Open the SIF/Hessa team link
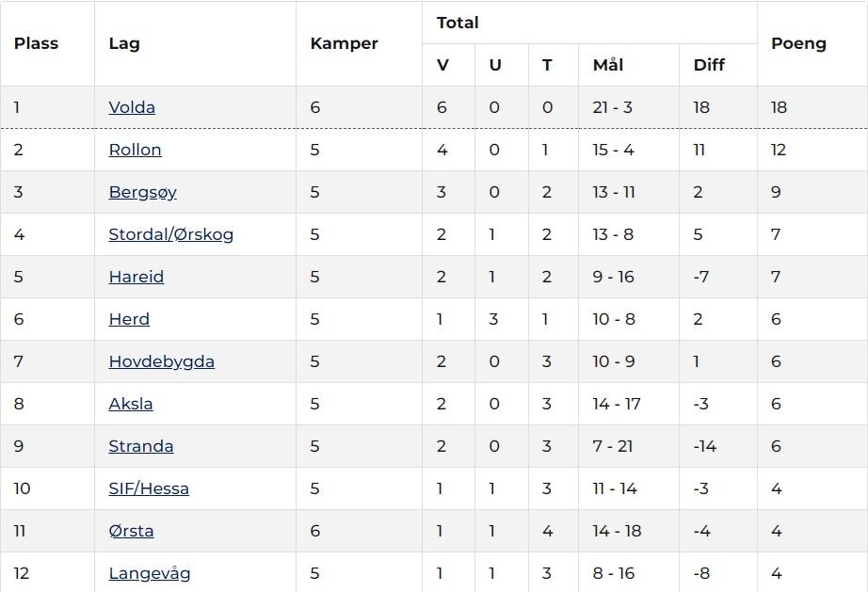Viewport: 868px width, 592px height. tap(149, 488)
